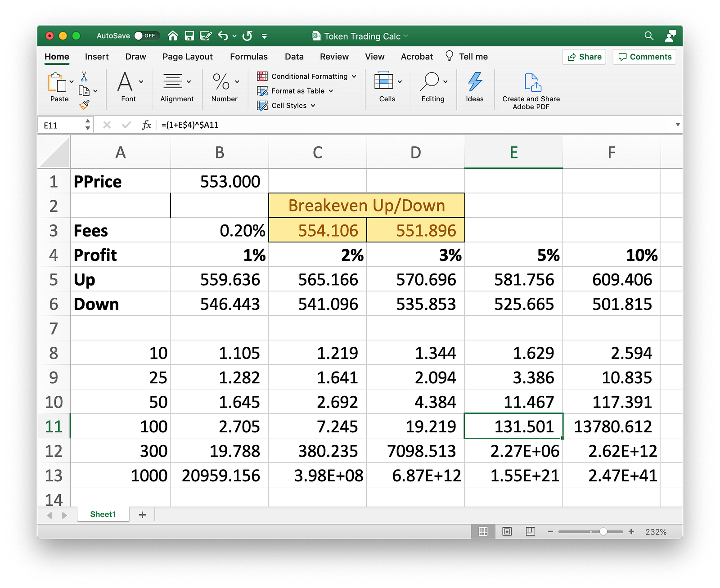
Task: Switch to Page Layout view in status bar
Action: (x=507, y=532)
